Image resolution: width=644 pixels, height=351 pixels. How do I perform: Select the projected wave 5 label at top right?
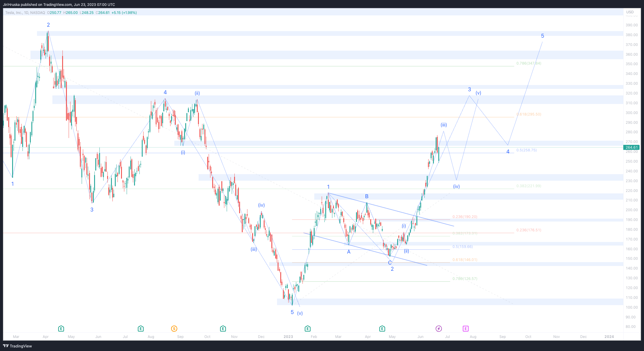click(x=542, y=36)
